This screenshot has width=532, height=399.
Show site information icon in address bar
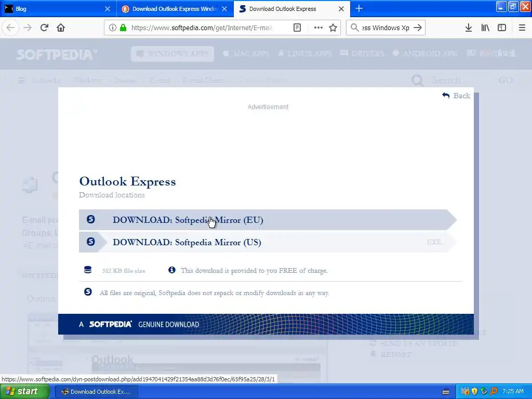pos(112,28)
